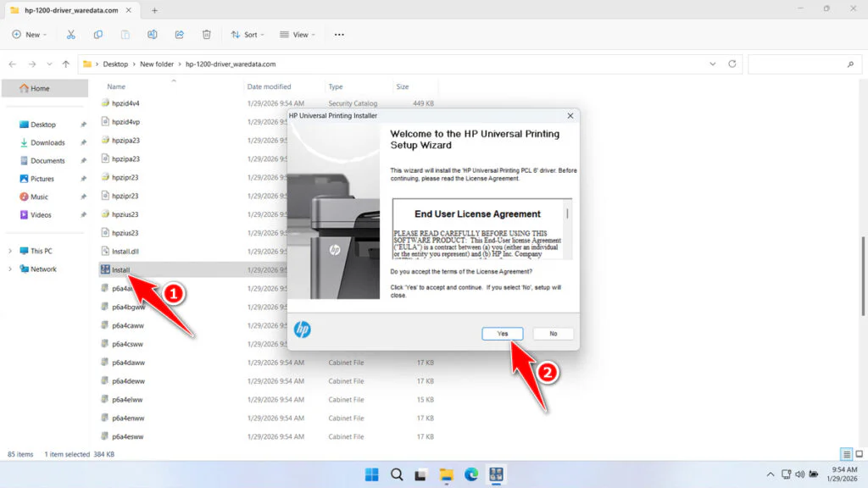Refresh the folder with the refresh icon
This screenshot has height=488, width=868.
[x=731, y=64]
